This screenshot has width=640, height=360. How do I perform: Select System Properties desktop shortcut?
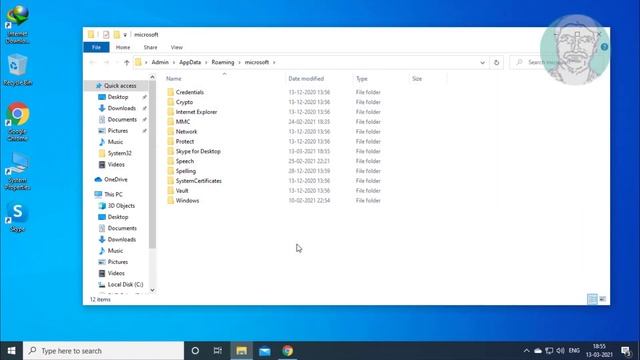pos(18,171)
